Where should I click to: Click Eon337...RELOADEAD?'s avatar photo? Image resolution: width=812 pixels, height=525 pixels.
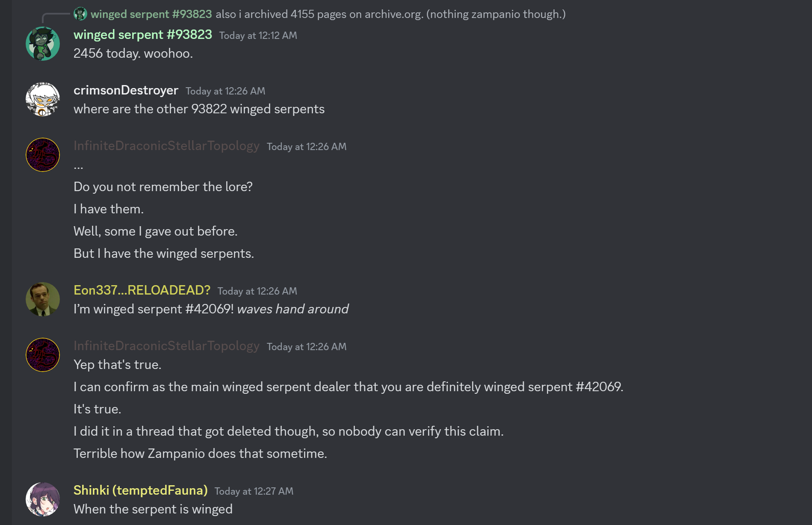[x=42, y=299]
